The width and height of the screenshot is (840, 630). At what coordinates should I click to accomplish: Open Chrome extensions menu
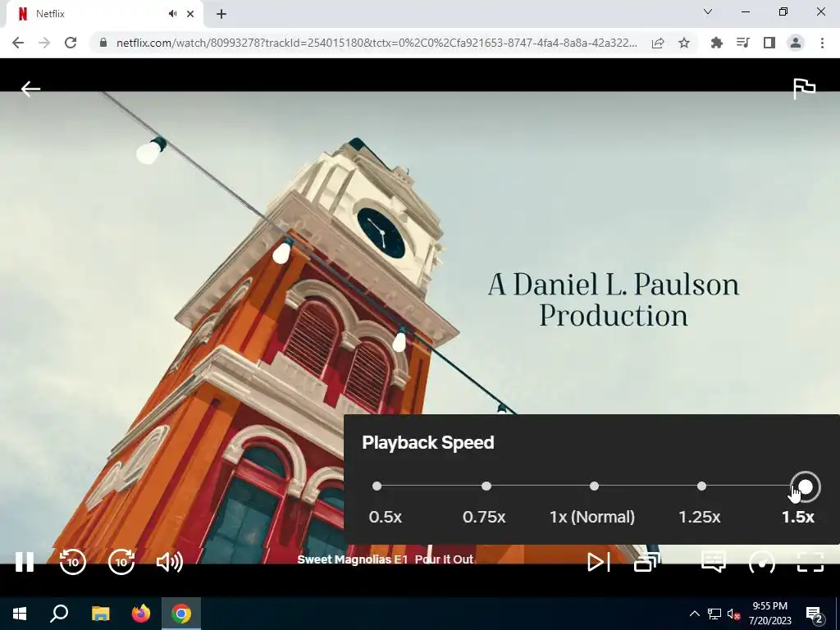point(716,43)
